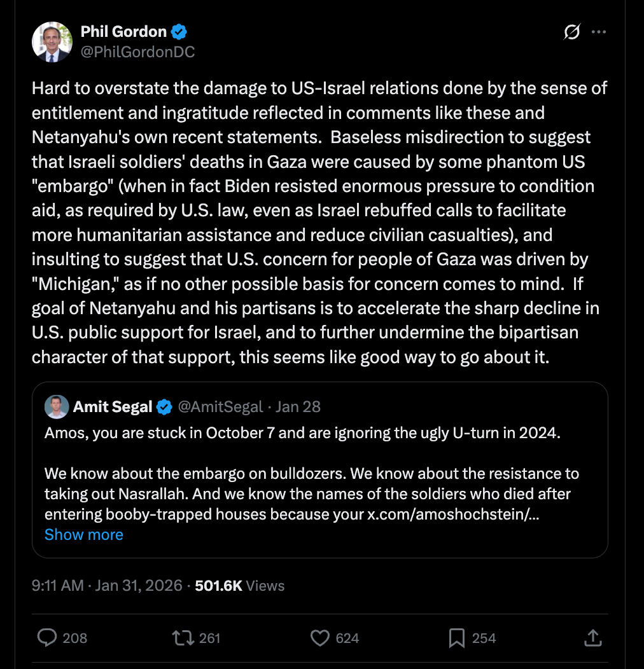Open Phil Gordon's profile picture
The image size is (644, 669).
(52, 42)
